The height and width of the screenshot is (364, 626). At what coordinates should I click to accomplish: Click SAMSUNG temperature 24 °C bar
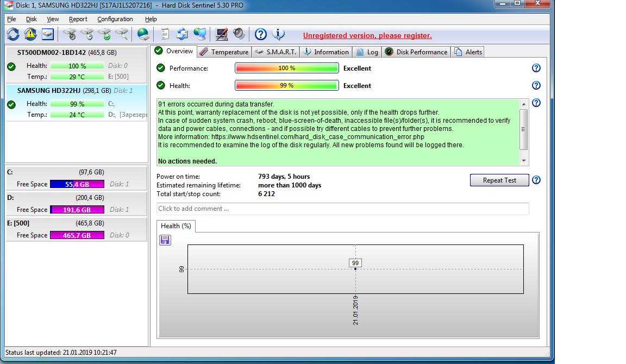(77, 115)
